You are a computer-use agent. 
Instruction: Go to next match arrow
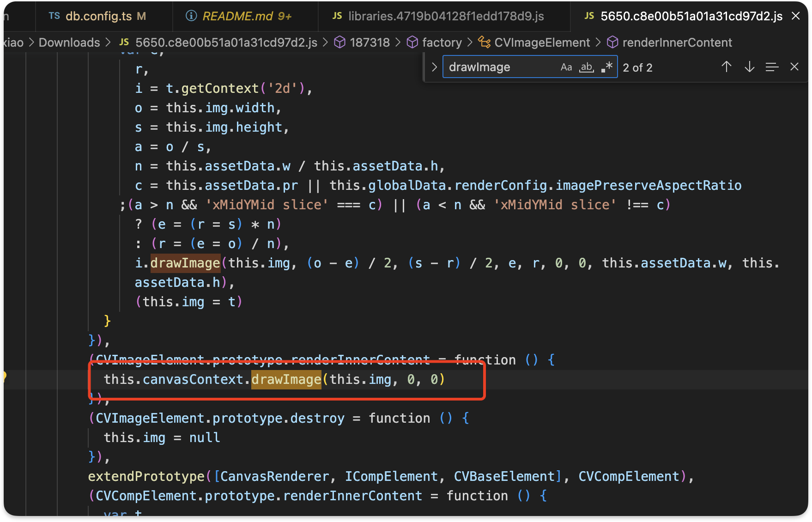coord(749,67)
